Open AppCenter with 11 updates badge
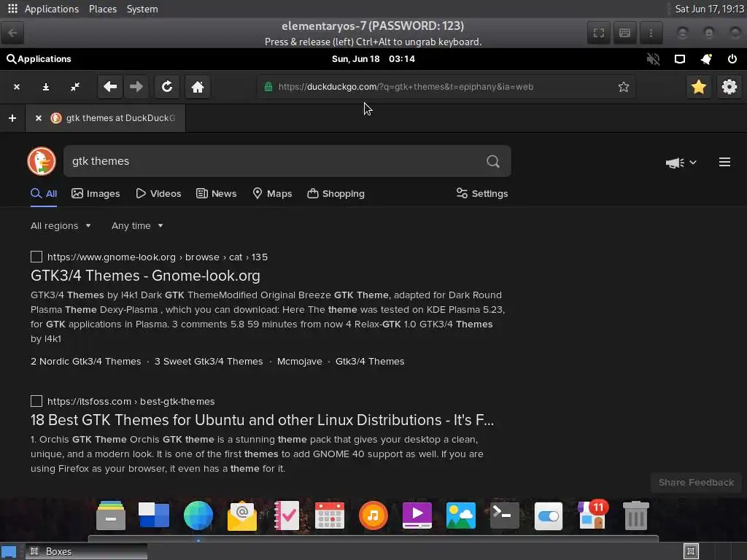This screenshot has height=560, width=747. 592,514
